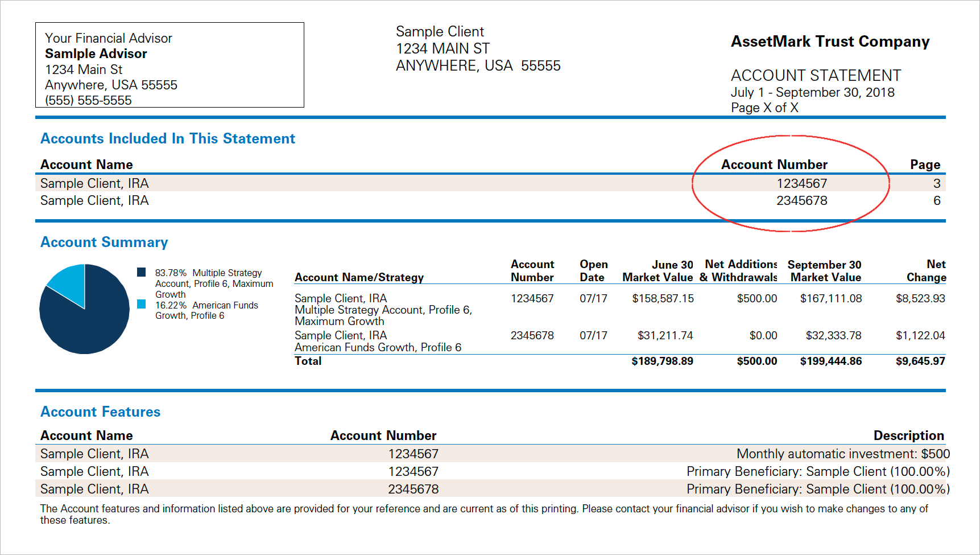Select the Sample Client mailing address
Image resolution: width=980 pixels, height=555 pixels.
pos(478,48)
